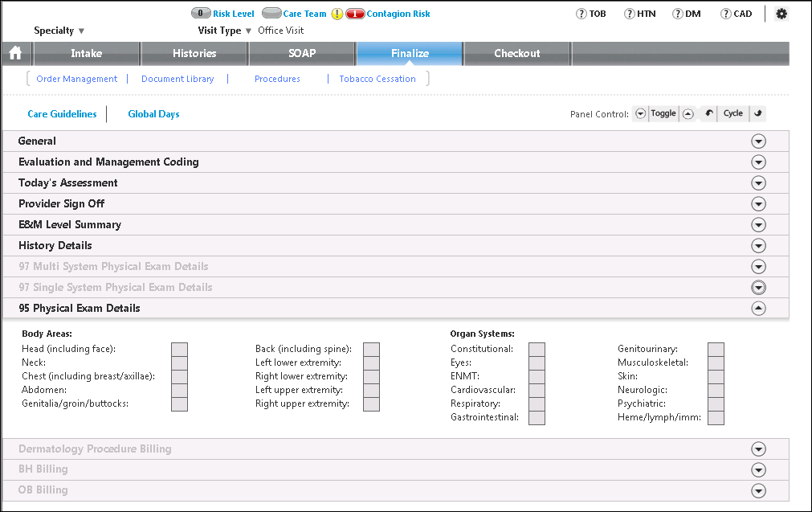Screen dimensions: 812x512
Task: Check the Respiratory organ system box
Action: tap(537, 404)
